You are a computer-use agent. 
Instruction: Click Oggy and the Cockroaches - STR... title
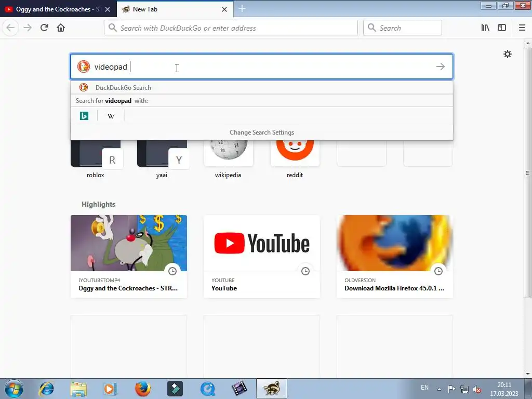[x=128, y=288]
